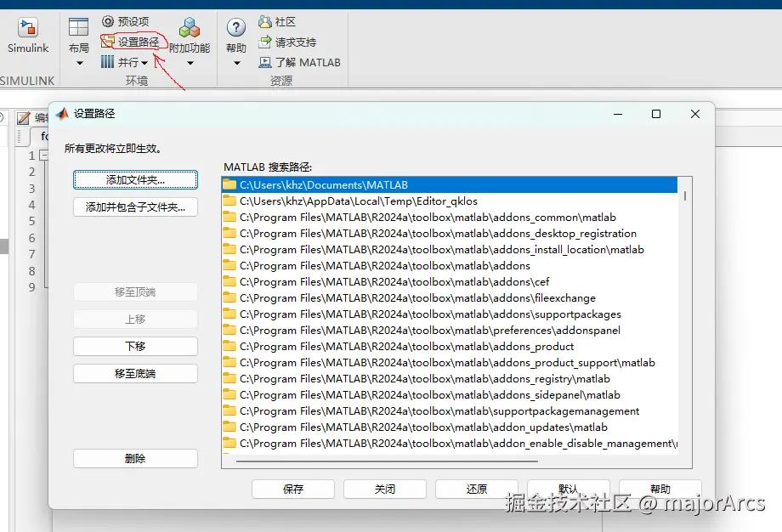The height and width of the screenshot is (532, 782).
Task: Select the addons_install_location\matlab path
Action: point(450,249)
